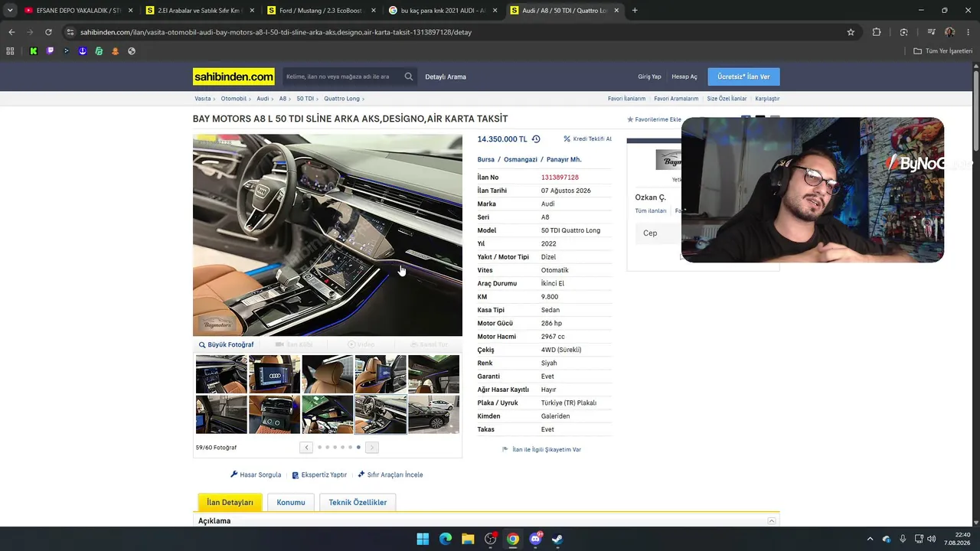Click the listing number 1313897128
Image resolution: width=980 pixels, height=551 pixels.
coord(560,178)
